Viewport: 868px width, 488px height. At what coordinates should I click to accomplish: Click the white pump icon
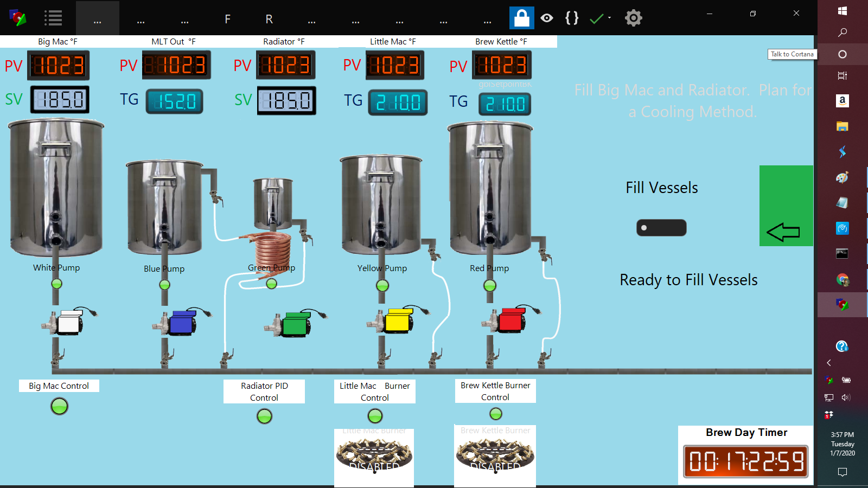[69, 322]
